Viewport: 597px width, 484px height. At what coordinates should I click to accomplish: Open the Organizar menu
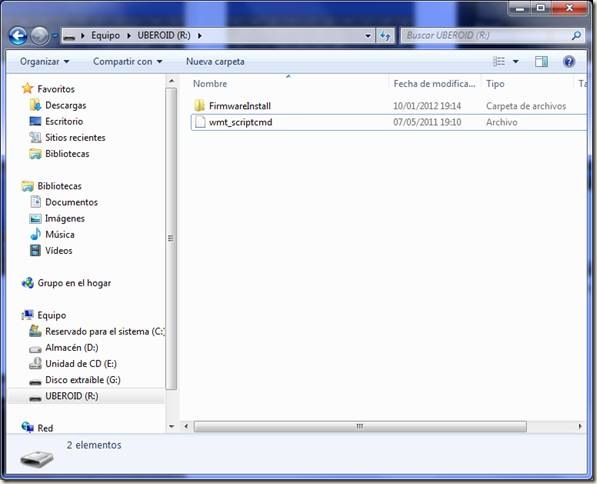pos(45,61)
